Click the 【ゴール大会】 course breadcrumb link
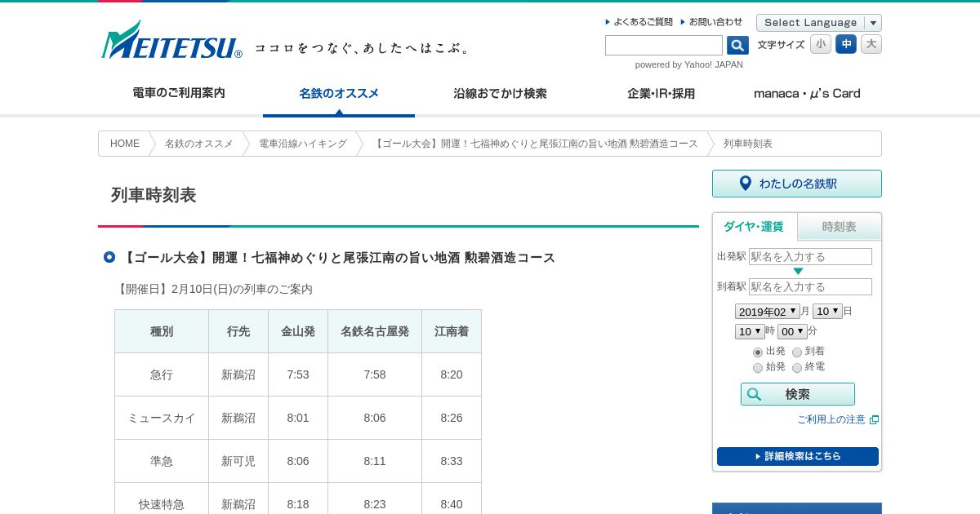Viewport: 980px width, 514px height. pyautogui.click(x=535, y=144)
